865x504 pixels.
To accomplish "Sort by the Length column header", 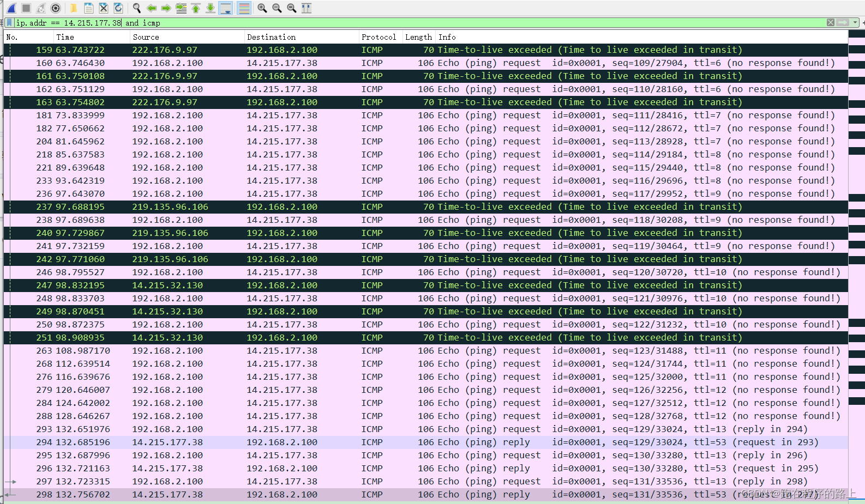I will point(419,37).
